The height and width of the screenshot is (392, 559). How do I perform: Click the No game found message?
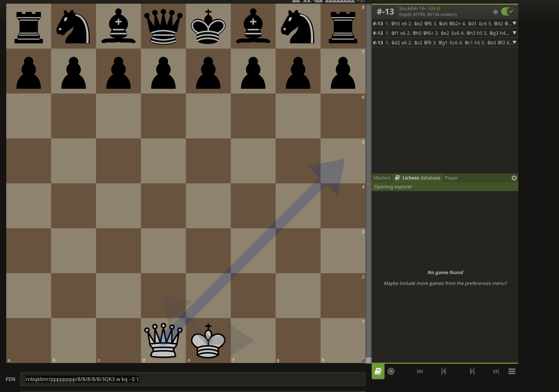pos(445,272)
